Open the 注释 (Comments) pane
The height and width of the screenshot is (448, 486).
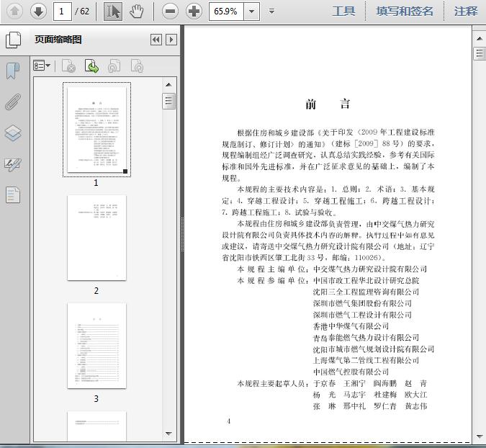coord(466,11)
